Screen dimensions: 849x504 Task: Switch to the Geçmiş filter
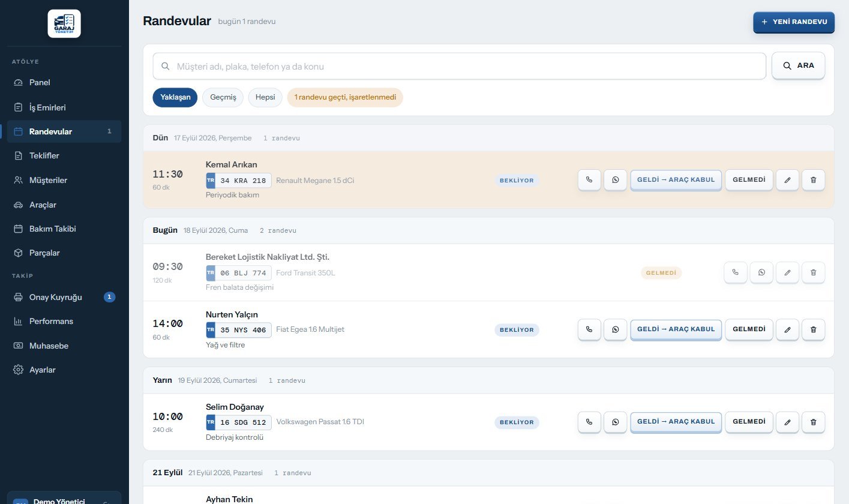pyautogui.click(x=223, y=98)
